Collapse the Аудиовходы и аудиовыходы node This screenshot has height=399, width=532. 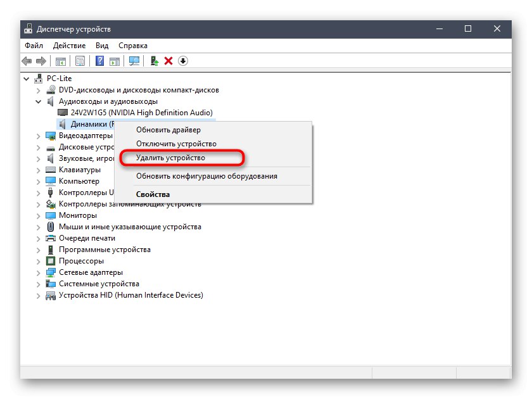39,101
